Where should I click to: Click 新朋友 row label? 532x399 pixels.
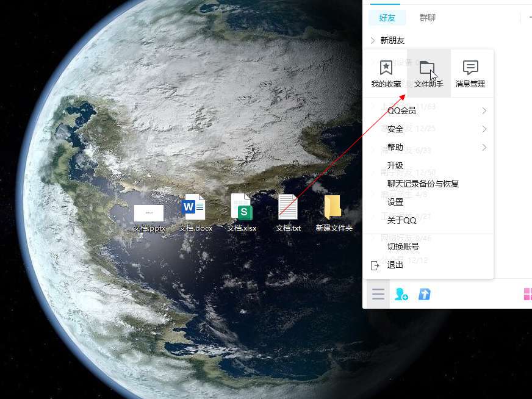[x=392, y=40]
